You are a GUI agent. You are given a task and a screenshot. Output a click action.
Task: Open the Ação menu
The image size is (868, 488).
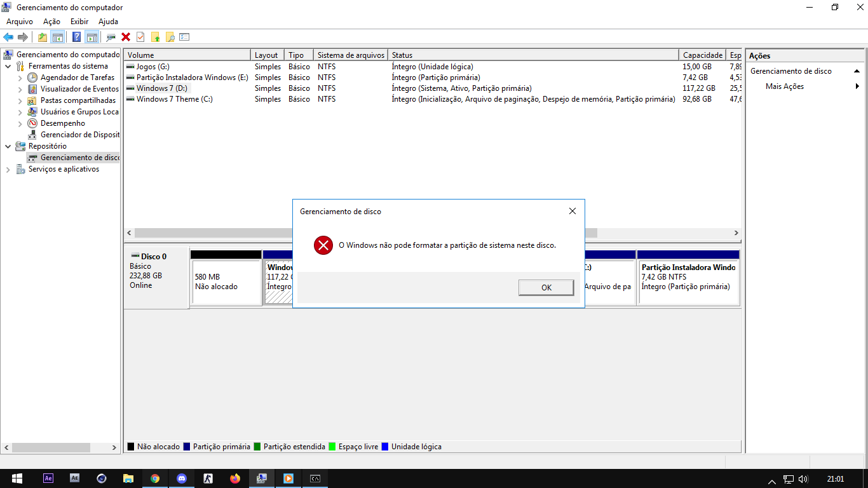(51, 22)
